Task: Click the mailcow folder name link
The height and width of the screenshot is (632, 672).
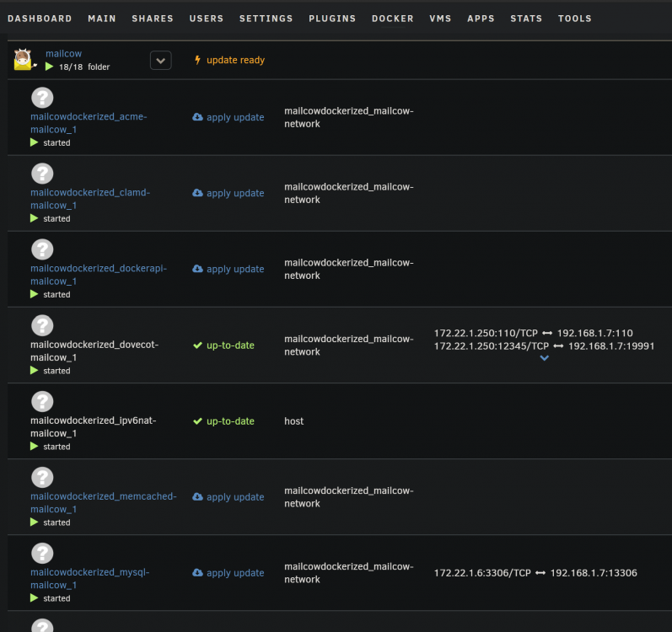Action: 63,54
